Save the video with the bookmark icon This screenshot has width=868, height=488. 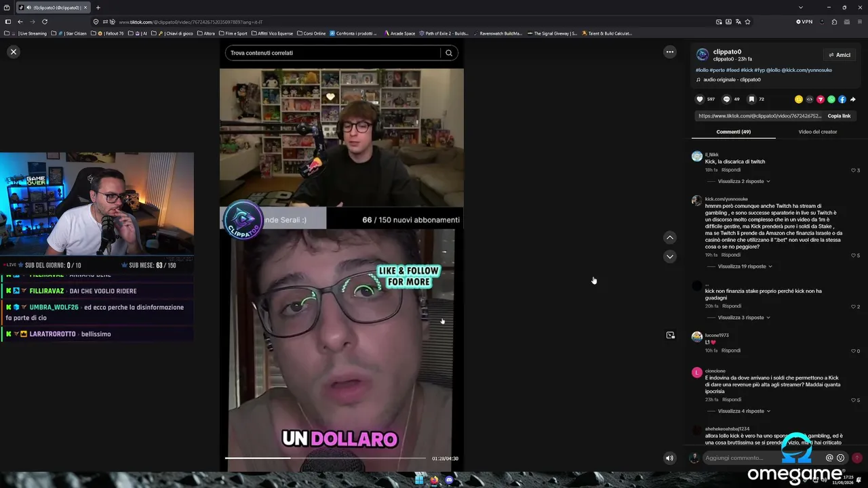(x=751, y=99)
